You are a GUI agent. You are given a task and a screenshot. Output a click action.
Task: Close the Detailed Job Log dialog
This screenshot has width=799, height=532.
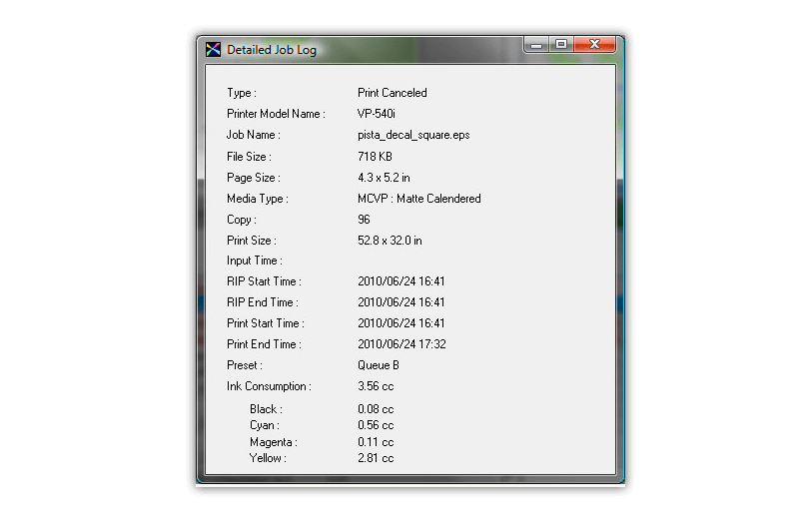[x=595, y=44]
